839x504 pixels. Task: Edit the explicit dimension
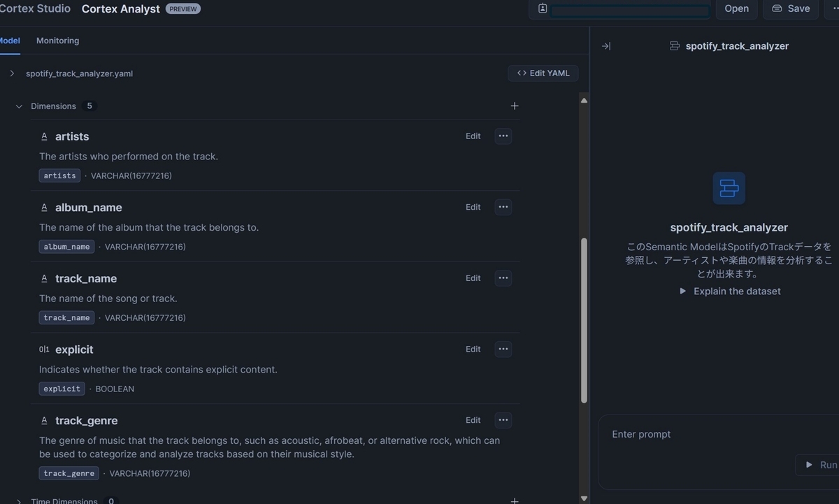pyautogui.click(x=473, y=349)
